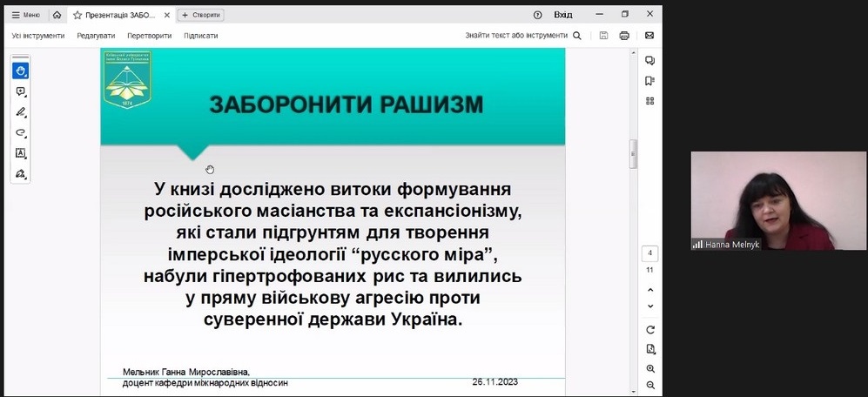Share the file by email icon
The height and width of the screenshot is (397, 868).
[649, 36]
